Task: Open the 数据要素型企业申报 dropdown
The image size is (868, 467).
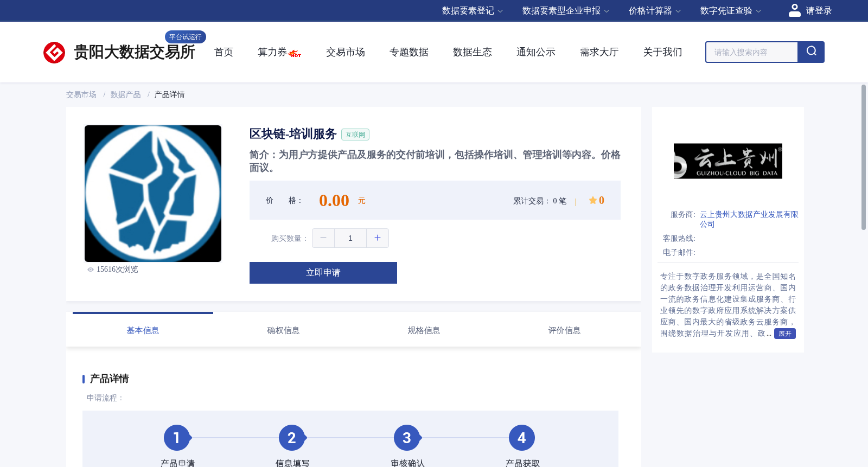Action: pos(566,11)
